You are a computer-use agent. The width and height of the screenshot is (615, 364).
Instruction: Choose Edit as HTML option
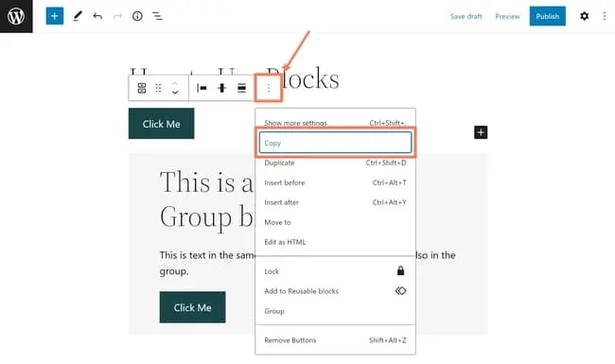[x=335, y=242]
